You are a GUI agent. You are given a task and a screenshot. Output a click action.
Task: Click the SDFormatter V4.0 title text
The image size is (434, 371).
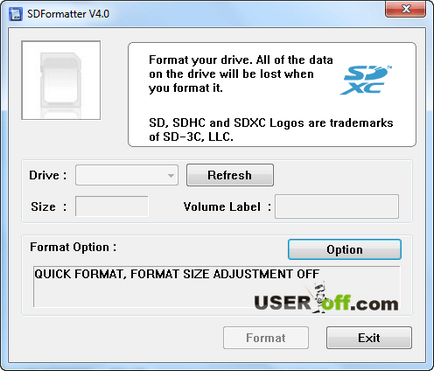pyautogui.click(x=68, y=14)
